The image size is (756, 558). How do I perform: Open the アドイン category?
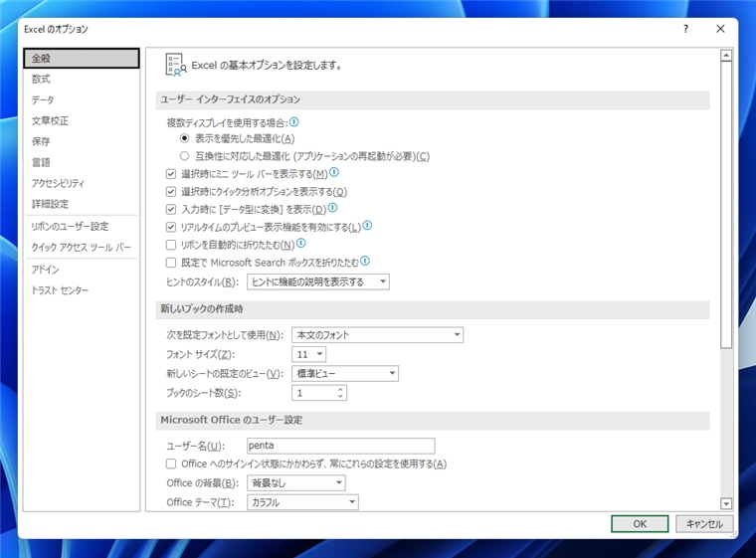point(82,270)
